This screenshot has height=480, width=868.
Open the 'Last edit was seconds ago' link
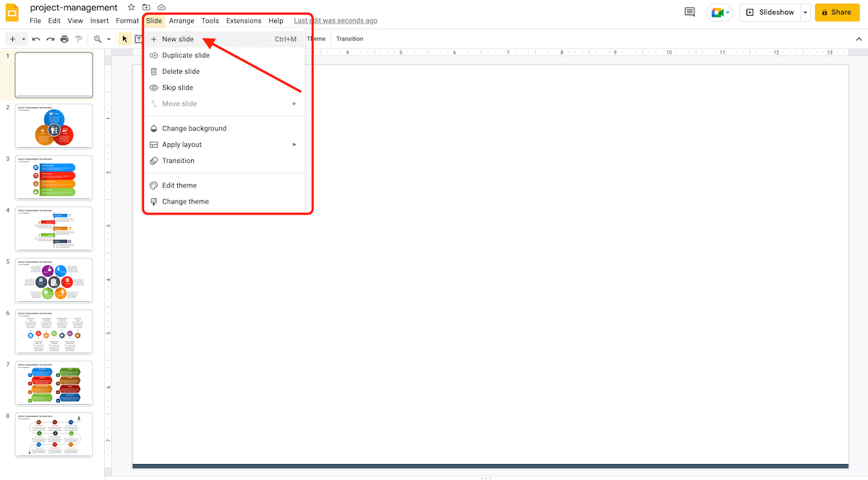coord(335,21)
